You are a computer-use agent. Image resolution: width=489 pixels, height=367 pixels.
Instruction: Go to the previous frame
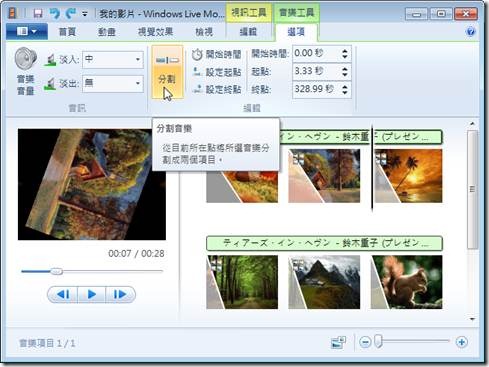point(63,295)
